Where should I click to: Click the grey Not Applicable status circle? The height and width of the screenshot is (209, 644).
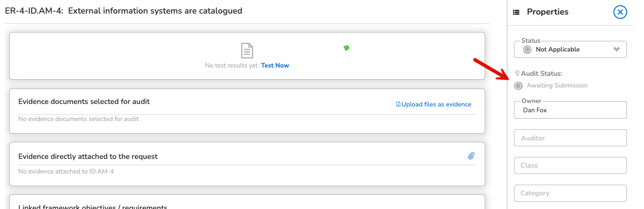[x=527, y=50]
